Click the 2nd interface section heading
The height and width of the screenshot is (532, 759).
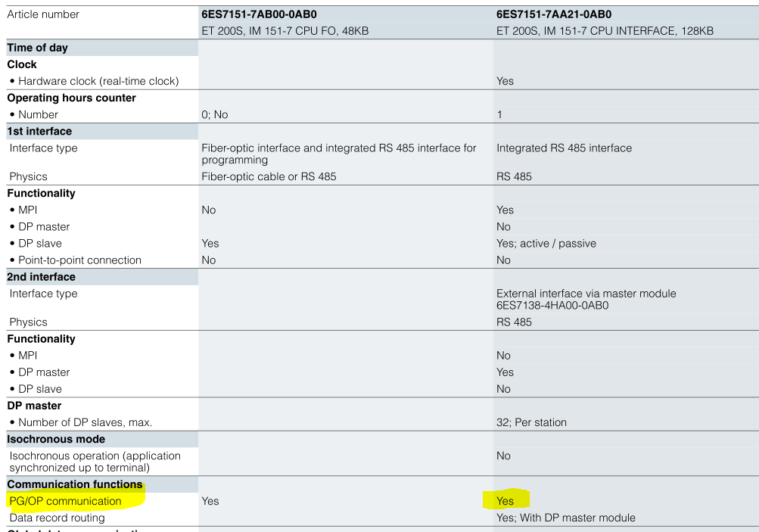(x=41, y=277)
